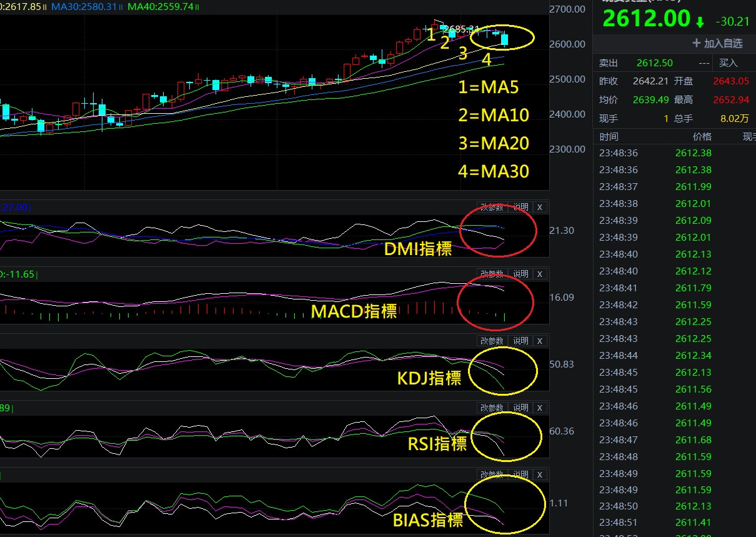
Task: Click the -30.21 change value
Action: click(x=734, y=21)
